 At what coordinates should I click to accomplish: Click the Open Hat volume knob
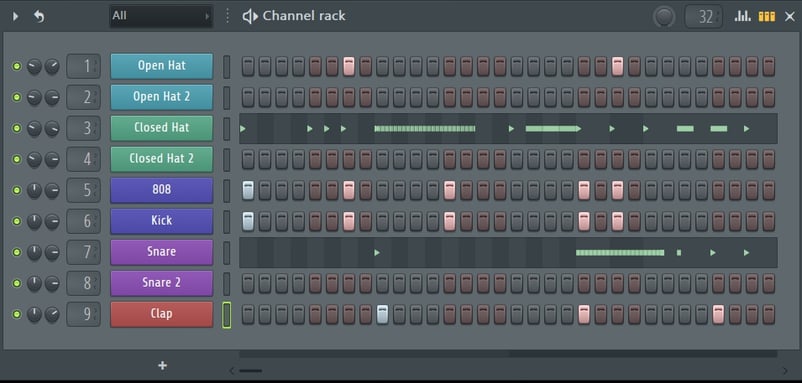52,66
